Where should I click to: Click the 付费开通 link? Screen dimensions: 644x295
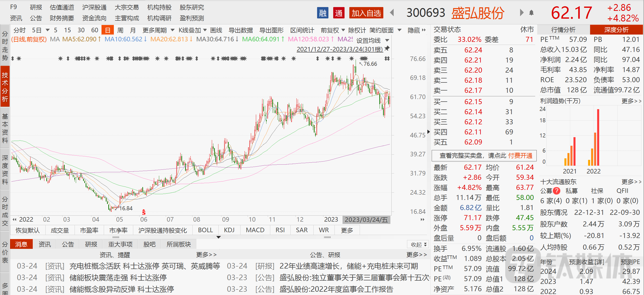pos(520,156)
